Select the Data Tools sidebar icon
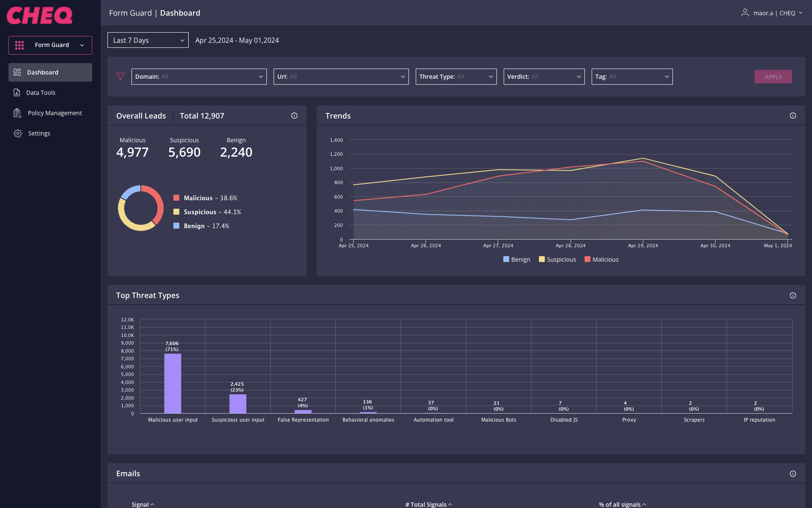This screenshot has width=812, height=508. (x=17, y=92)
